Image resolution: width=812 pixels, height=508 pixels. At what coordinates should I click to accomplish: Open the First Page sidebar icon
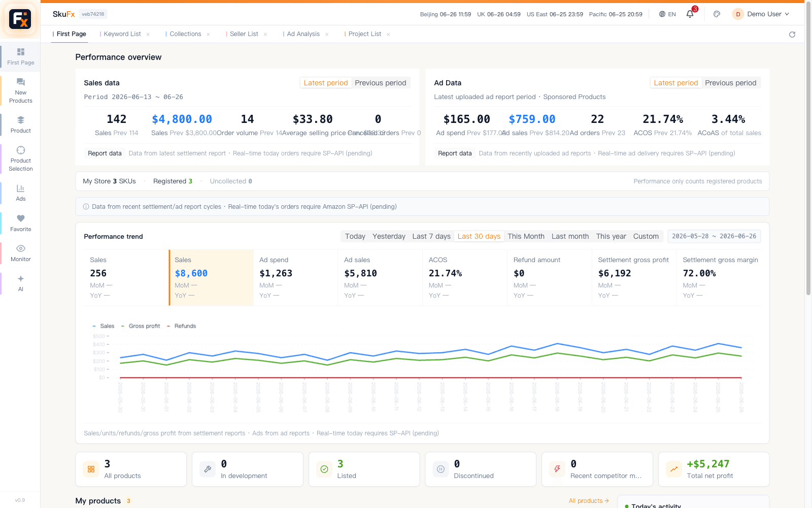[x=21, y=56]
